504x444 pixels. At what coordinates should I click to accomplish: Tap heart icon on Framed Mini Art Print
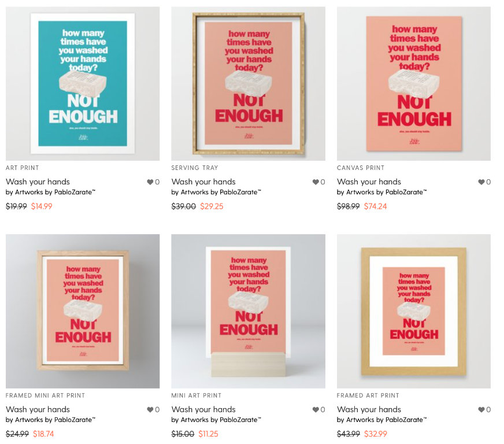150,409
